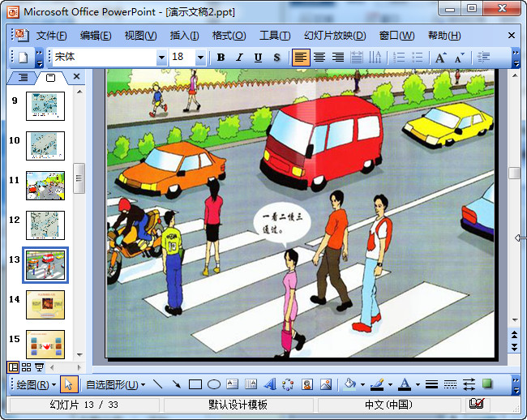Viewport: 527px width, 420px height.
Task: Apply Line Color brush
Action: click(x=377, y=384)
